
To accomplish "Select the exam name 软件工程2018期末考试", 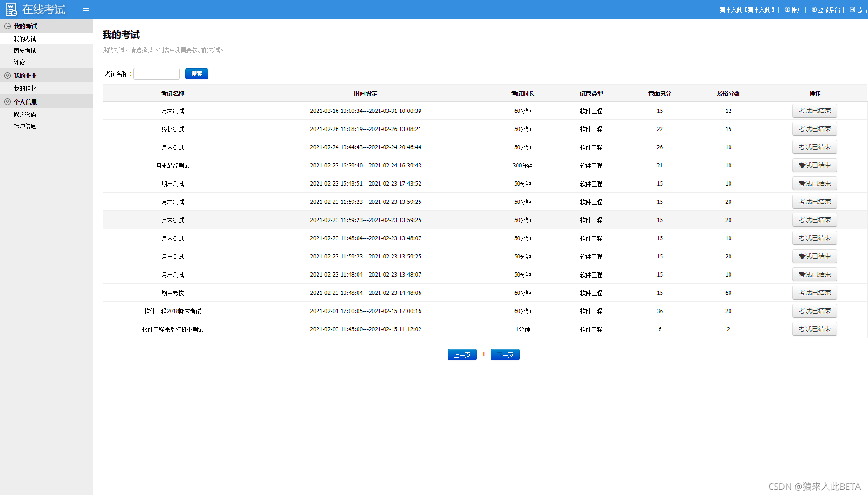I will click(173, 311).
